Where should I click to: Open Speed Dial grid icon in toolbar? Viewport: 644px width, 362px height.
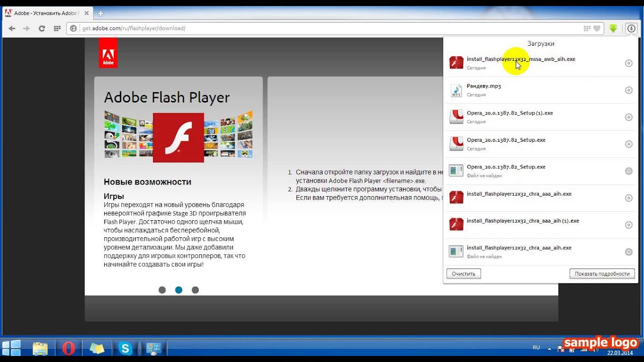click(x=57, y=28)
